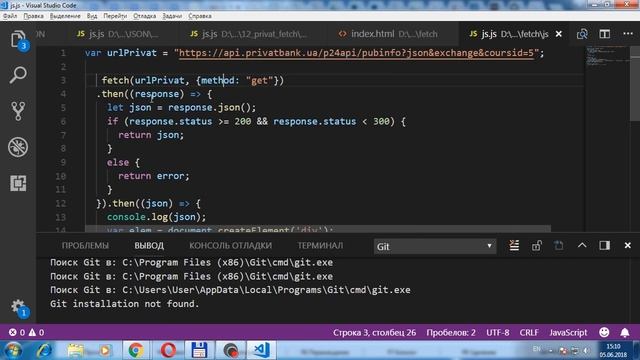
Task: Open the Search view in activity bar
Action: point(18,76)
